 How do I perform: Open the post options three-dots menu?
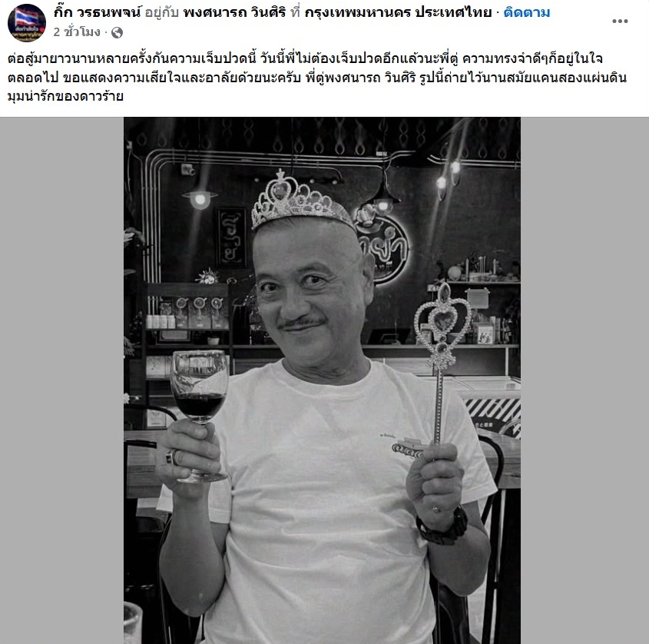[x=620, y=21]
